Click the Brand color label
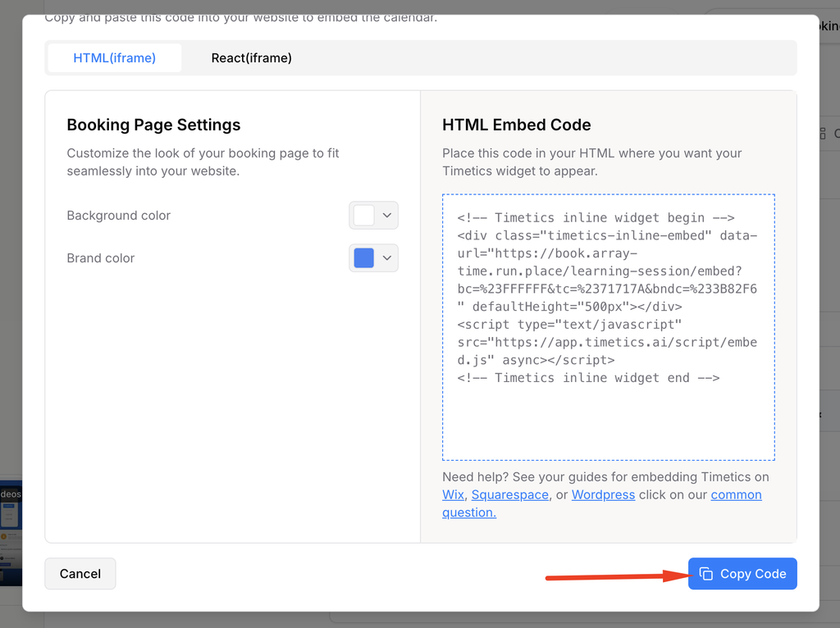This screenshot has height=628, width=840. pyautogui.click(x=101, y=258)
